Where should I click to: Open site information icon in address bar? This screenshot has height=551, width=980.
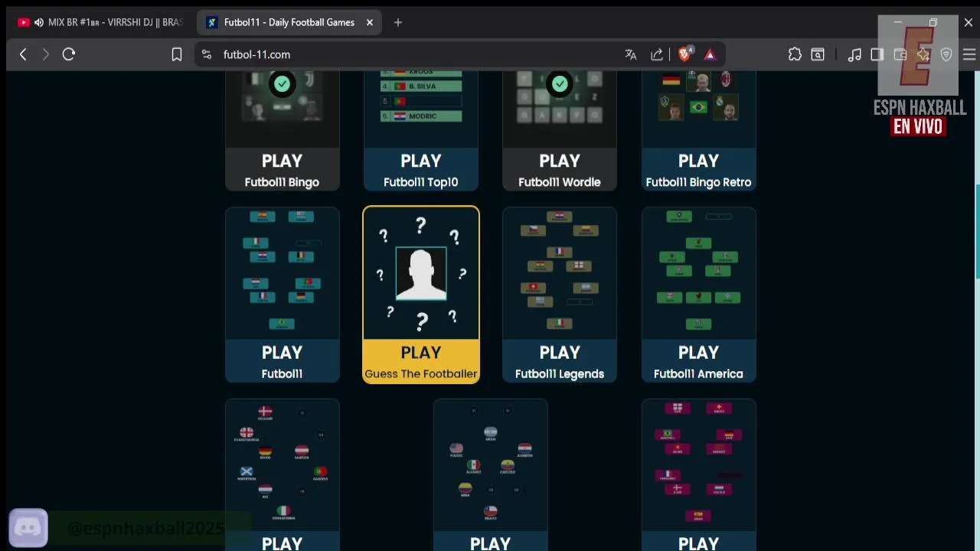pos(207,54)
